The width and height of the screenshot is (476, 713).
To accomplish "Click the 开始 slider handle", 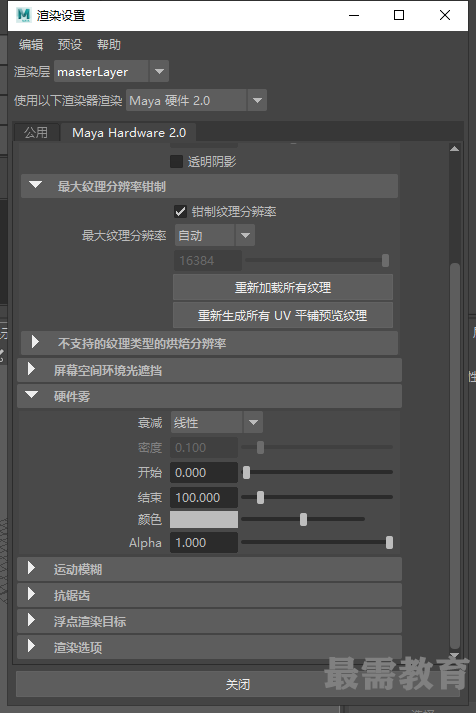I will pos(246,472).
